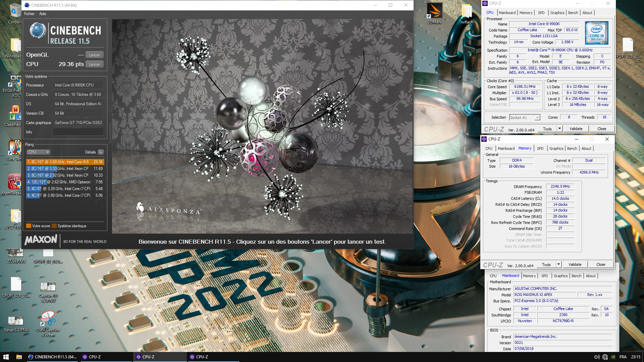Open the Aide menu in Cinebench

coord(43,14)
